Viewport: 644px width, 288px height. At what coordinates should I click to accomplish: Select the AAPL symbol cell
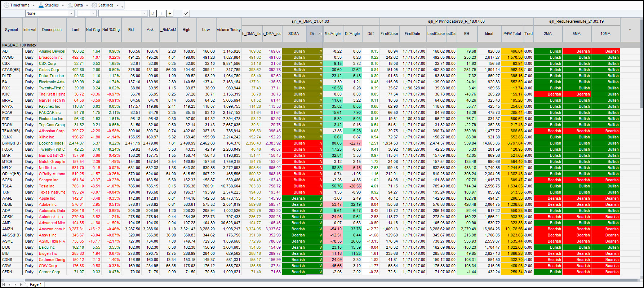[12, 198]
